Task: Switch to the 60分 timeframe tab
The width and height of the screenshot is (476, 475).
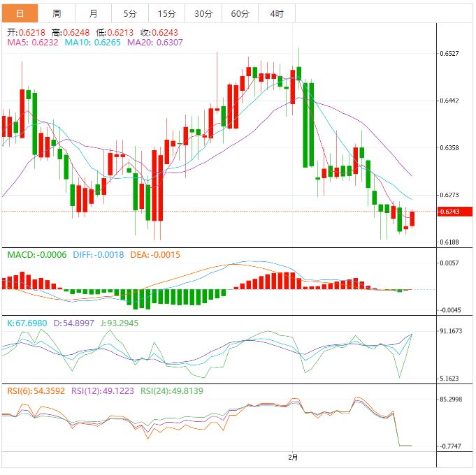Action: [240, 14]
